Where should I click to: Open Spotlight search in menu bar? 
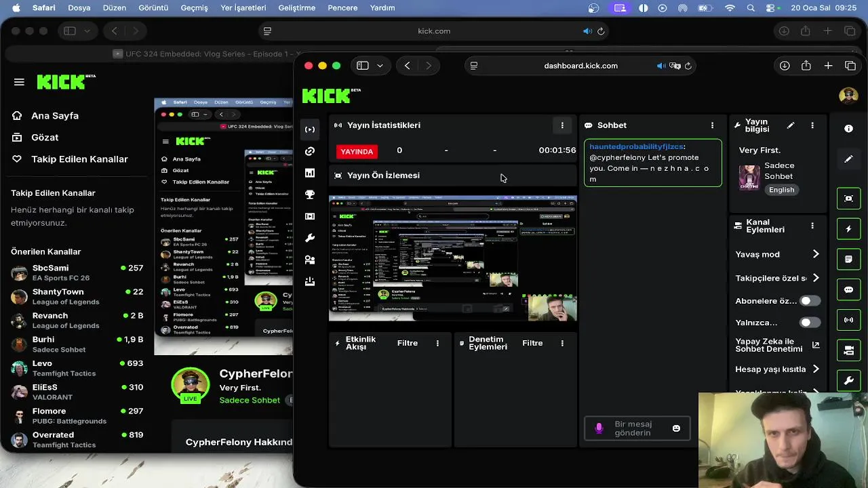(x=751, y=8)
